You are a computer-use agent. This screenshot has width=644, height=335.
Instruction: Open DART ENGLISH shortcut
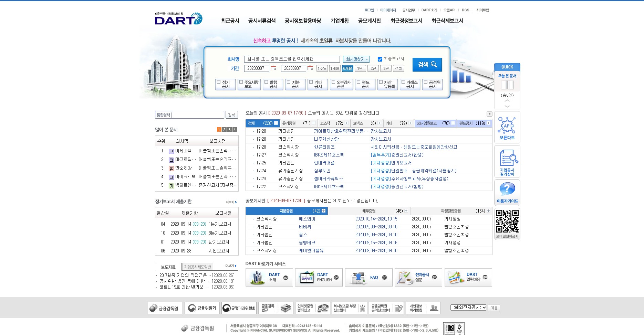319,277
